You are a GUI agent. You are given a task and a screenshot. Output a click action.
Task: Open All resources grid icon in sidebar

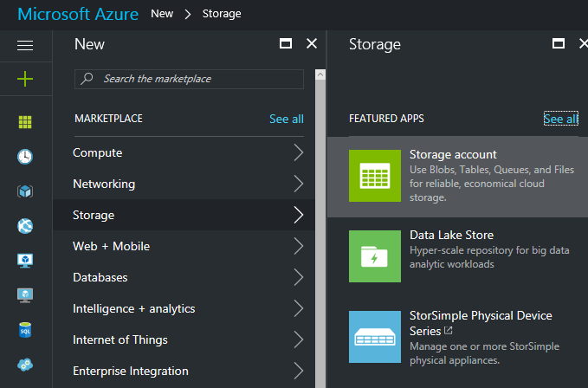25,122
